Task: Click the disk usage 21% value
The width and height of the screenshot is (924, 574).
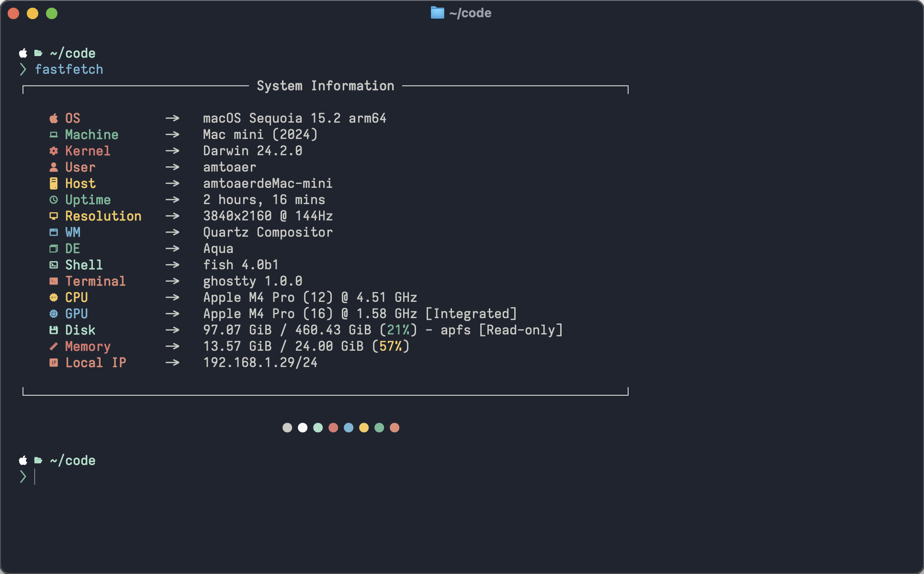Action: pyautogui.click(x=398, y=330)
